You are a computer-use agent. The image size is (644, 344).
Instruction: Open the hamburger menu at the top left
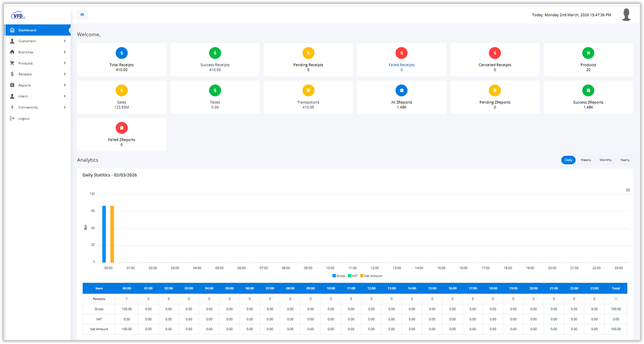tap(82, 15)
